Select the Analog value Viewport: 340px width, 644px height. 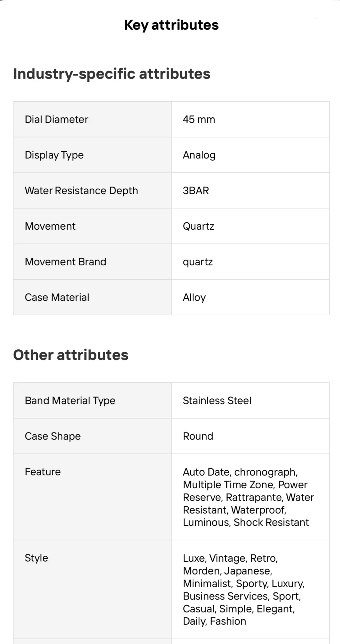[x=199, y=155]
